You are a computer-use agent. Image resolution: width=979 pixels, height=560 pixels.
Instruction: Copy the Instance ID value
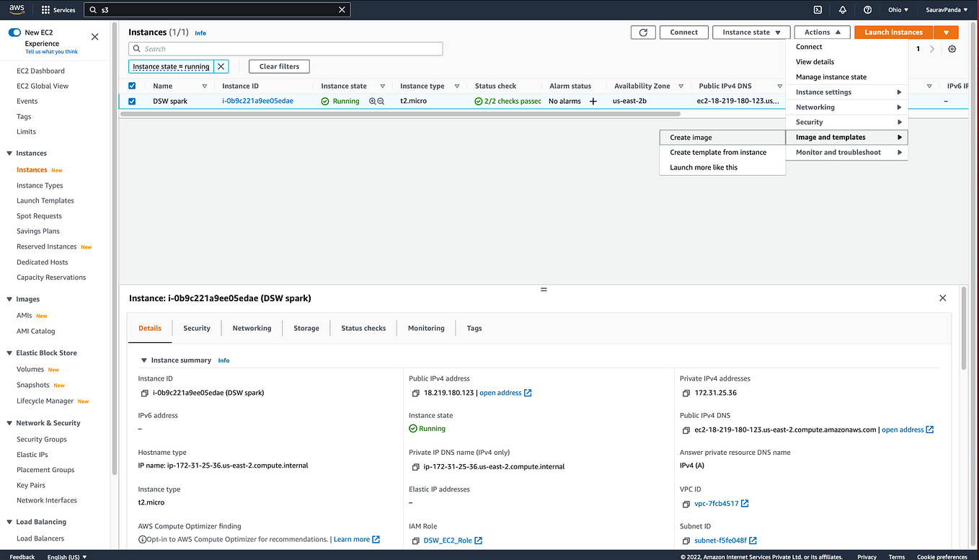point(145,394)
